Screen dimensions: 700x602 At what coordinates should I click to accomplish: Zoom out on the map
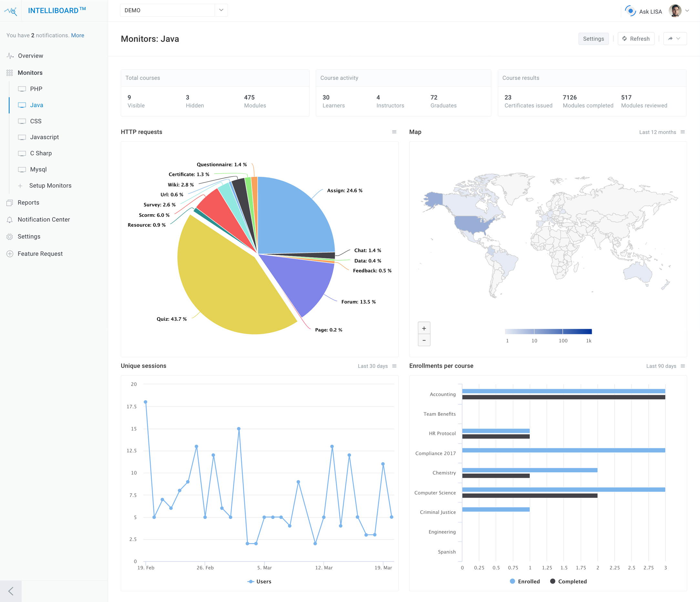coord(424,340)
